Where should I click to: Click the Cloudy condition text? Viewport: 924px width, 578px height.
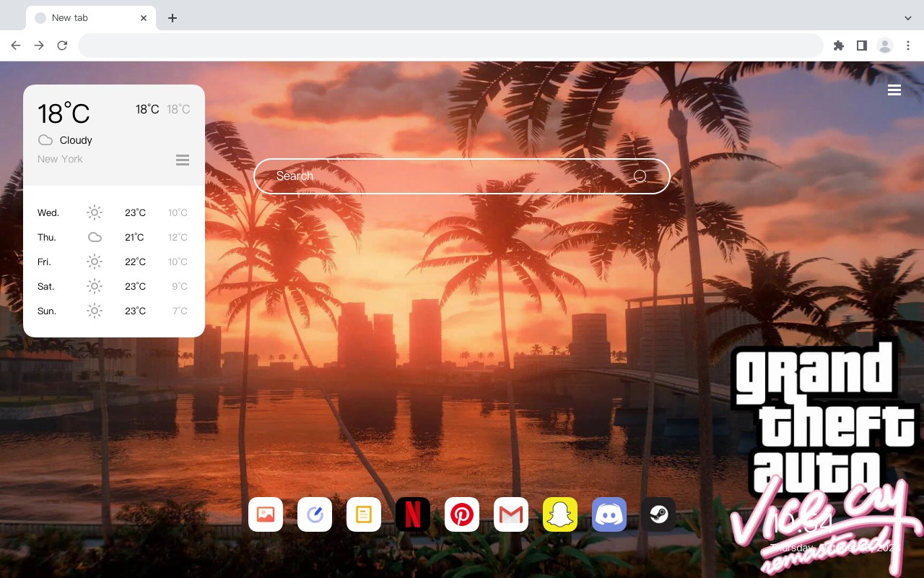(x=76, y=140)
